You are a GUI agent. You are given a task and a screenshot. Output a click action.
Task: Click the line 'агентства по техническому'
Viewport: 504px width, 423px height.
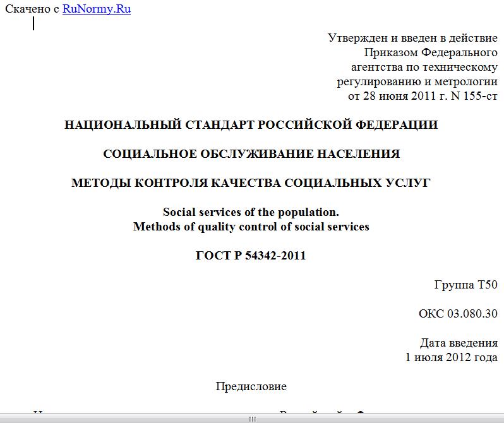coord(424,67)
